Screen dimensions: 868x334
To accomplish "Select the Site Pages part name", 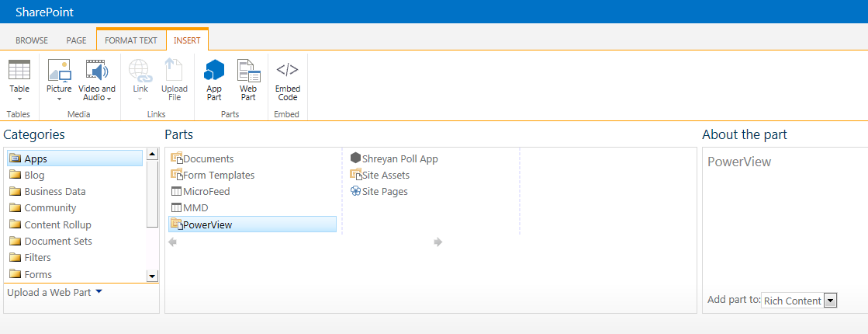I will 385,192.
